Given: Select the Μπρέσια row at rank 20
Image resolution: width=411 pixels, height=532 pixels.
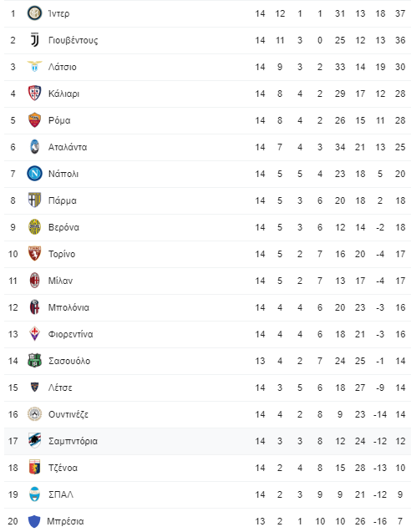Looking at the screenshot, I should pyautogui.click(x=207, y=521).
